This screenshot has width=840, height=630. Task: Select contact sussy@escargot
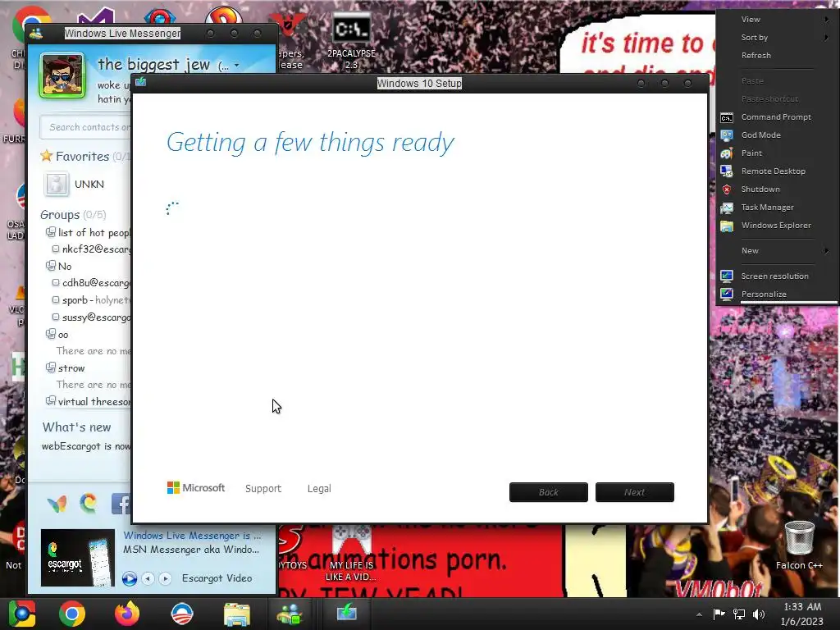92,317
